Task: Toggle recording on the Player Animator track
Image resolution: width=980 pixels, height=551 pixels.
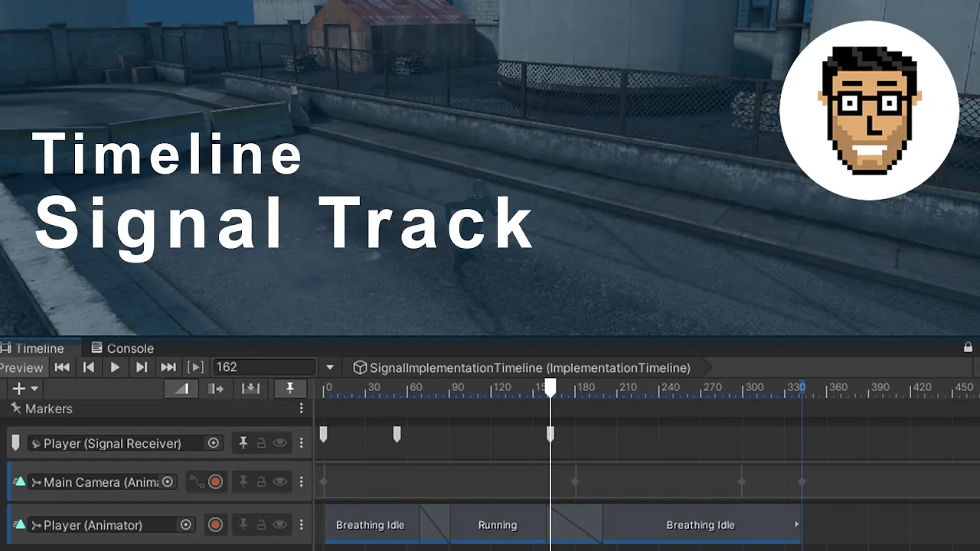Action: [x=215, y=525]
